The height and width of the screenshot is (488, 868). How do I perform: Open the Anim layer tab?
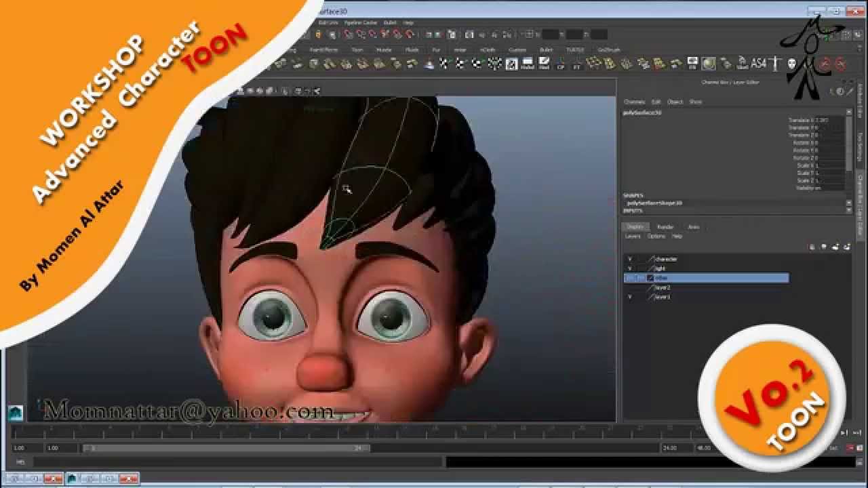[694, 227]
